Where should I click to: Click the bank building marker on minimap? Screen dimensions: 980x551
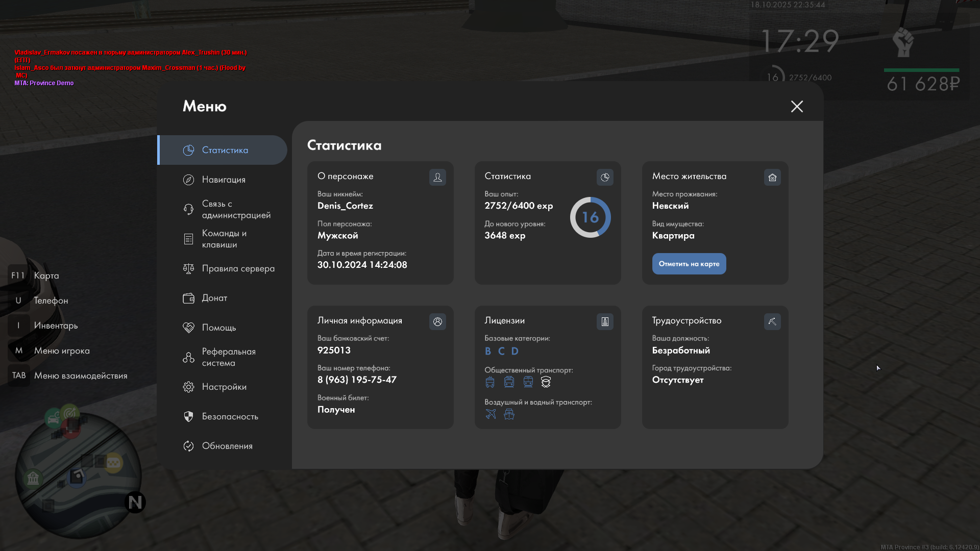[x=33, y=479]
